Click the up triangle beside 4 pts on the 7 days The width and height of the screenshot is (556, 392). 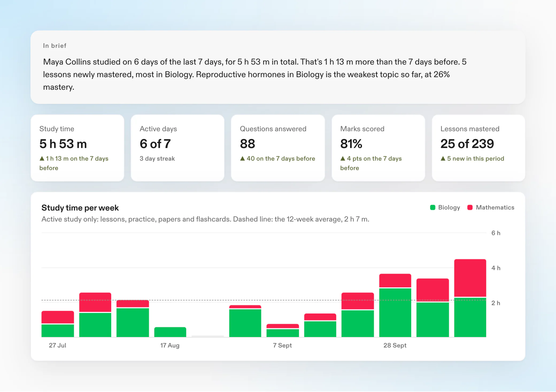(343, 158)
